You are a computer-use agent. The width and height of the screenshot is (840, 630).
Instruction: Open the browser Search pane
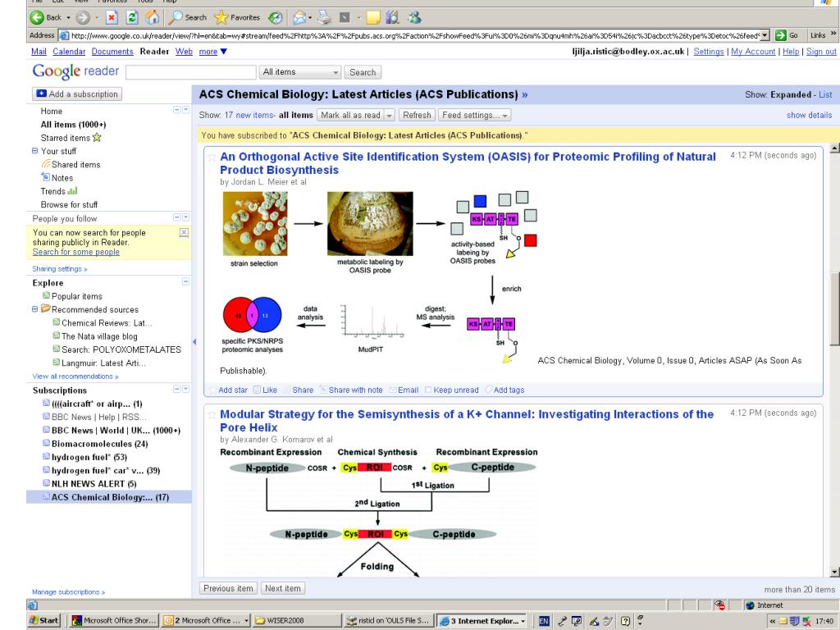pyautogui.click(x=188, y=18)
